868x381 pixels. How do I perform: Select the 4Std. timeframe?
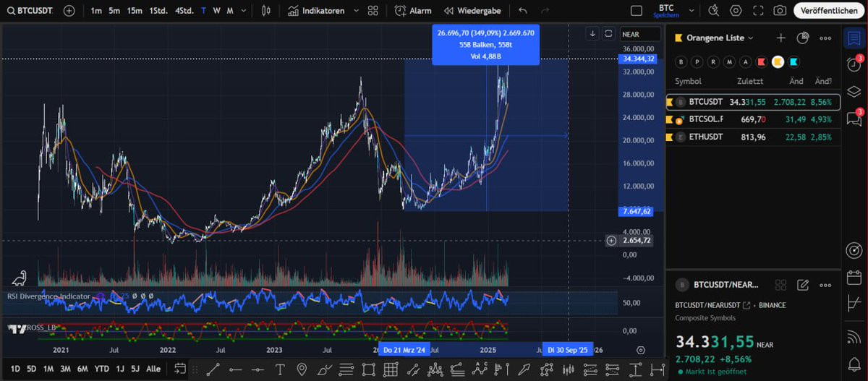click(x=184, y=11)
